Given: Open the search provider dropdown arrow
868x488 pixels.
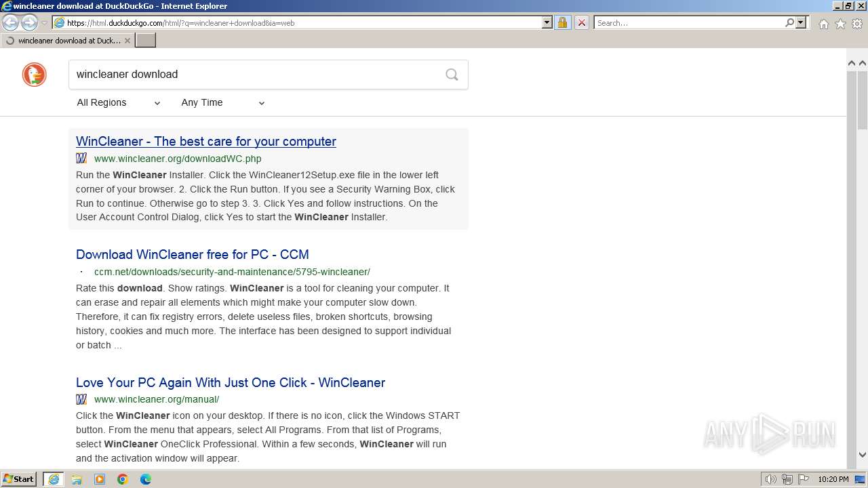Looking at the screenshot, I should pos(801,22).
